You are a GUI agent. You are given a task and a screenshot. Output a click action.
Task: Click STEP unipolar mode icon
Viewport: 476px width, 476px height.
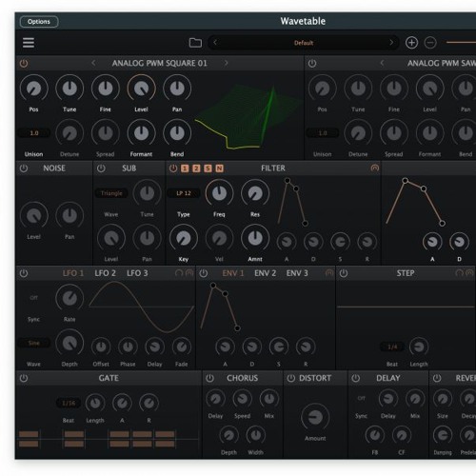click(459, 273)
